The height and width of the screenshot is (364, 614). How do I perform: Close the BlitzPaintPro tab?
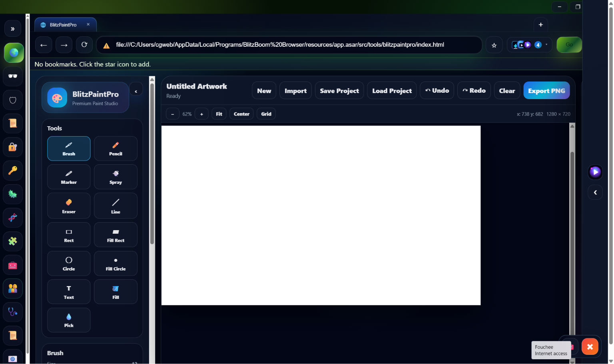[x=88, y=24]
